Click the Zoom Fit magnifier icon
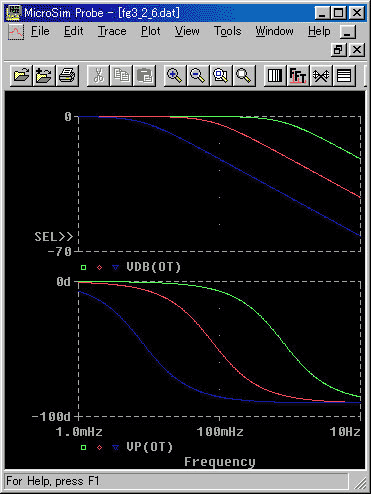Image resolution: width=371 pixels, height=494 pixels. click(x=244, y=75)
